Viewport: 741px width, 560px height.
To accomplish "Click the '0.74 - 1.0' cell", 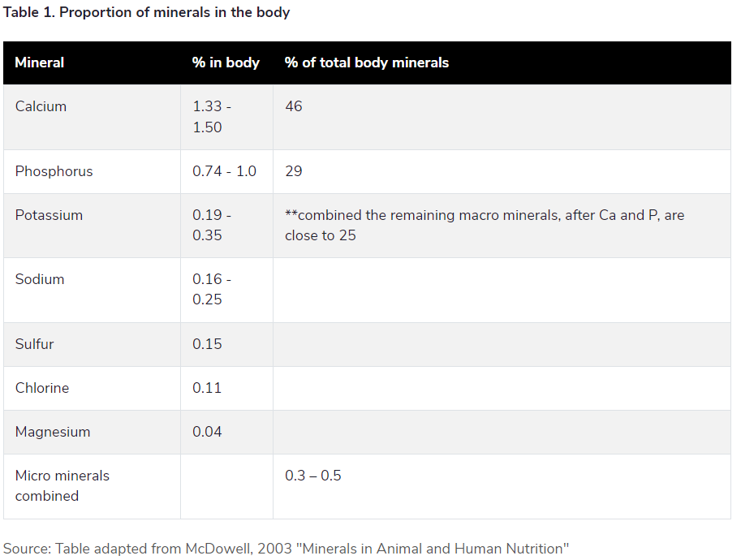I will (x=224, y=171).
